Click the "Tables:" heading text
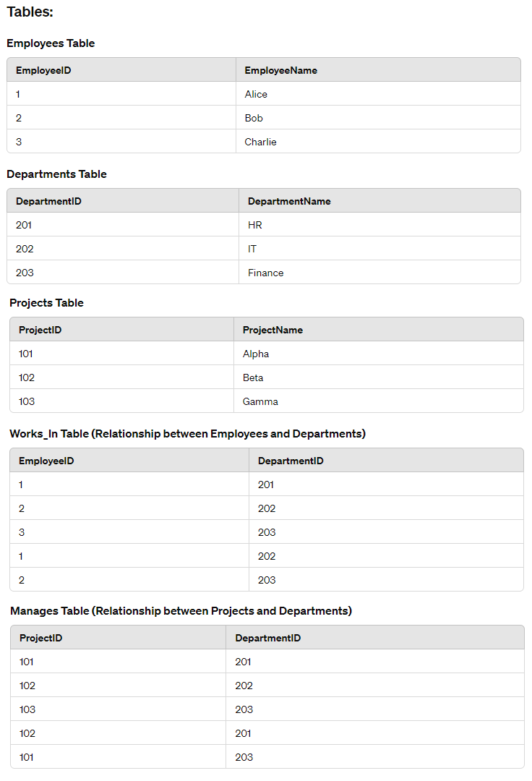The height and width of the screenshot is (781, 532). pyautogui.click(x=30, y=12)
